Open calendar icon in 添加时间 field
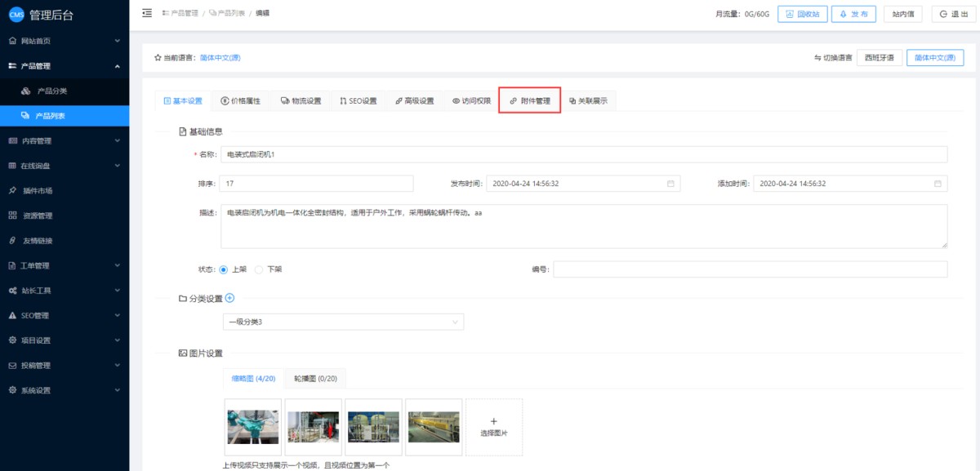Screen dimensions: 980x471 point(938,184)
